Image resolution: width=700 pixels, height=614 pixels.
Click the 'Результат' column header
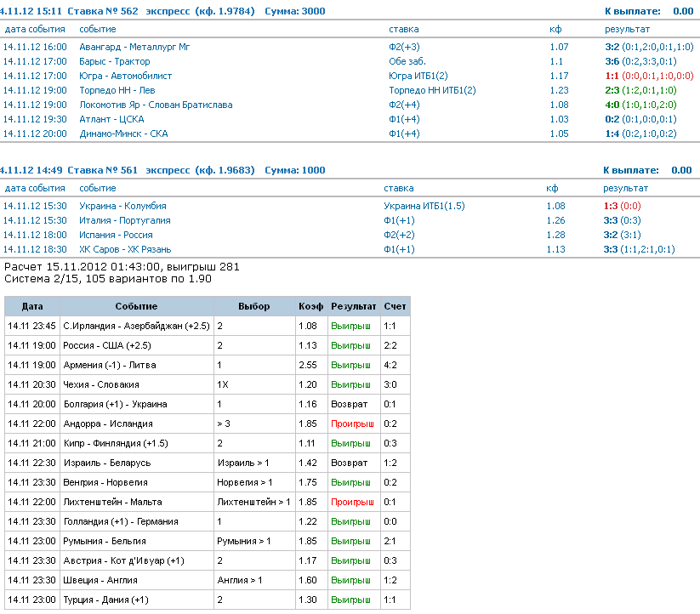pyautogui.click(x=354, y=306)
